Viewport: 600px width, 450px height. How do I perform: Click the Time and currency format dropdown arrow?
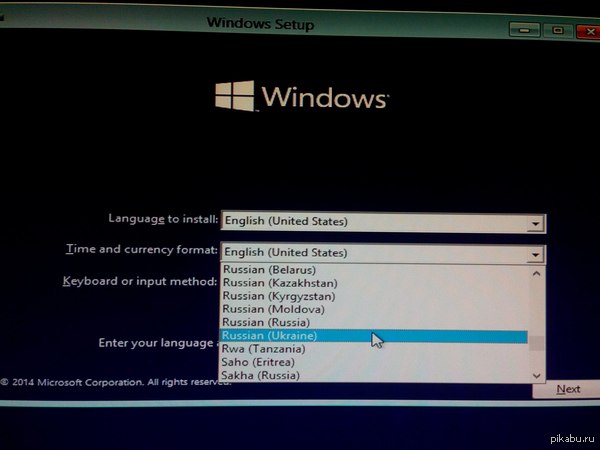point(536,254)
